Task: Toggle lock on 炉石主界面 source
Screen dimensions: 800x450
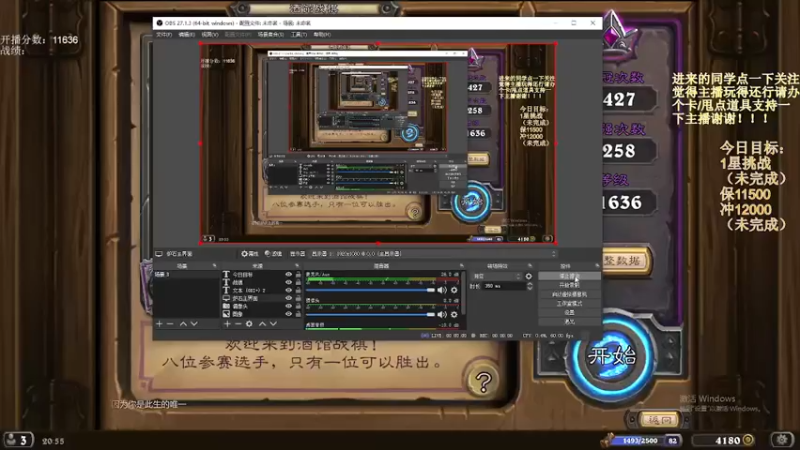Action: coord(298,298)
